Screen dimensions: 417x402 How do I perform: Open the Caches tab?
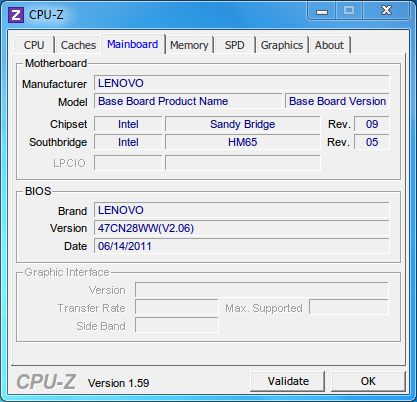[78, 45]
